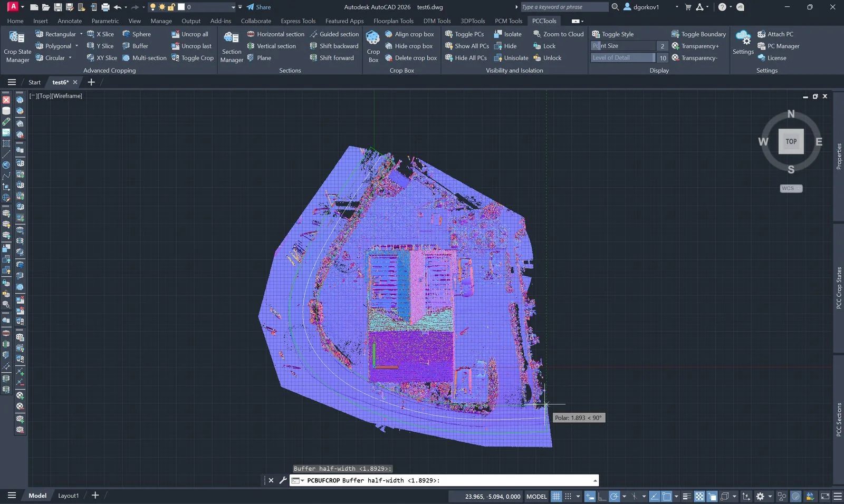Image resolution: width=844 pixels, height=504 pixels.
Task: Open the Section Manager
Action: pos(232,46)
